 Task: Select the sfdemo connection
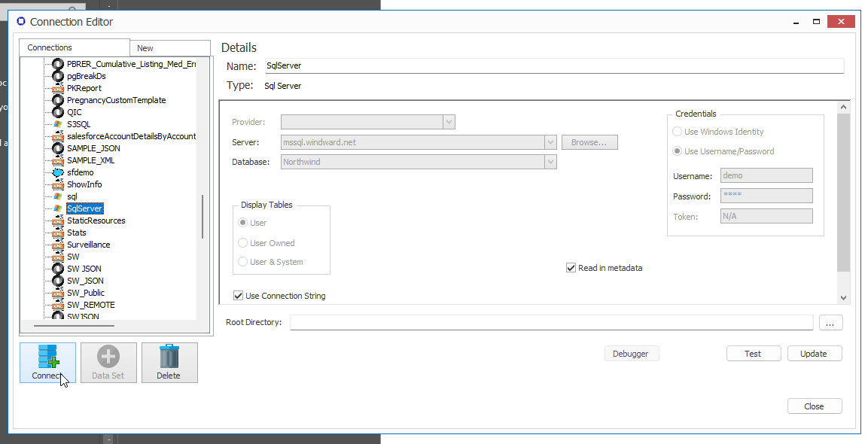(81, 173)
